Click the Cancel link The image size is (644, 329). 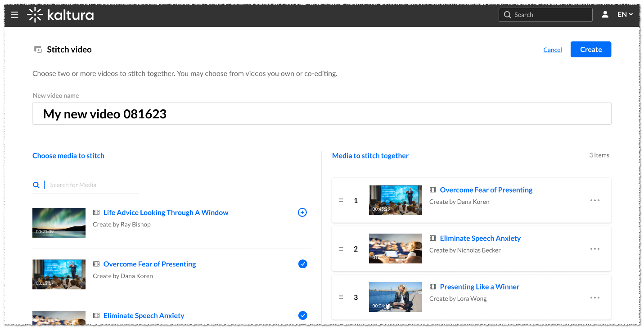click(x=553, y=50)
